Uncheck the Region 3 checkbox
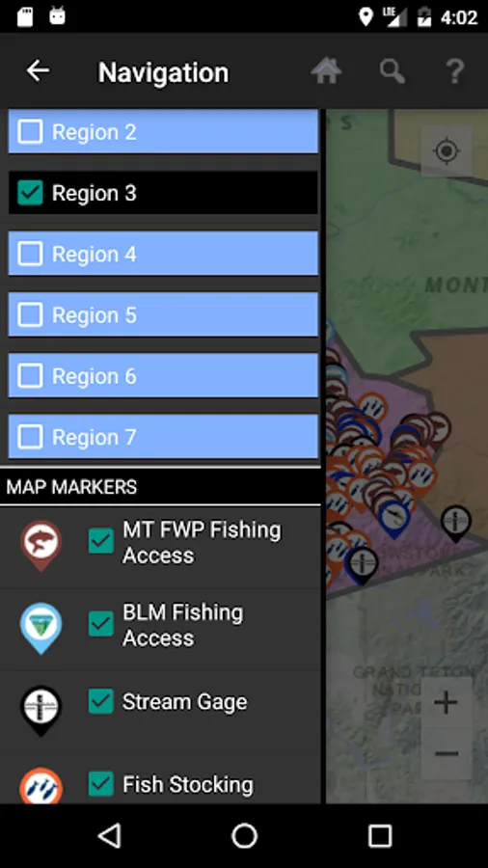This screenshot has width=488, height=868. click(x=30, y=193)
